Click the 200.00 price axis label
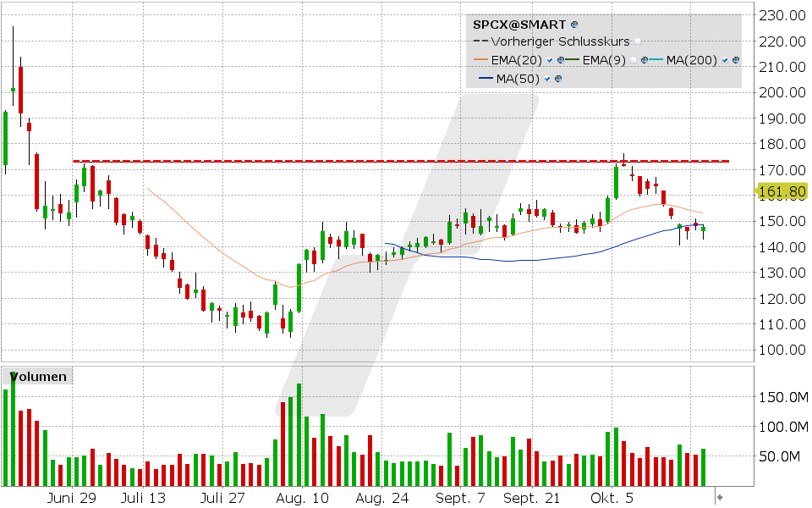The width and height of the screenshot is (812, 508). tap(782, 92)
